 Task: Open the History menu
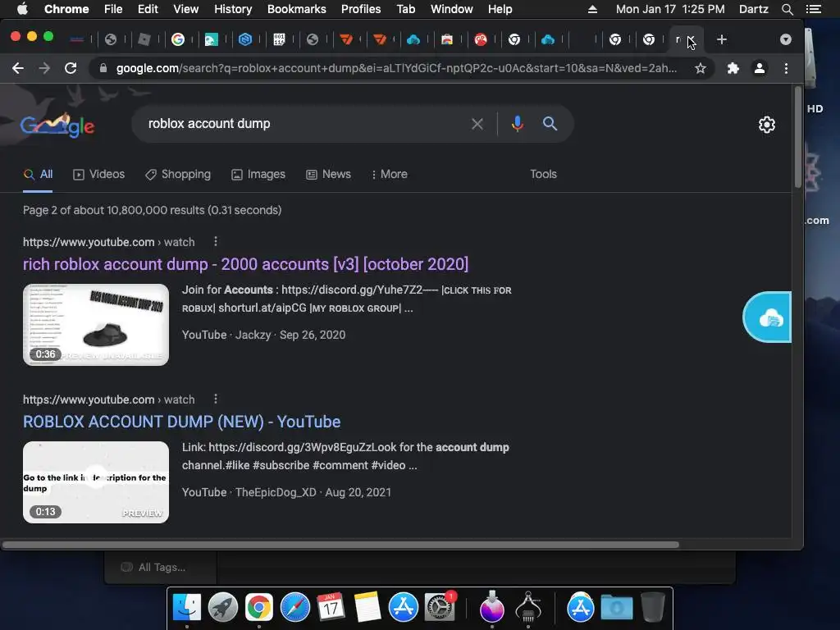click(233, 9)
